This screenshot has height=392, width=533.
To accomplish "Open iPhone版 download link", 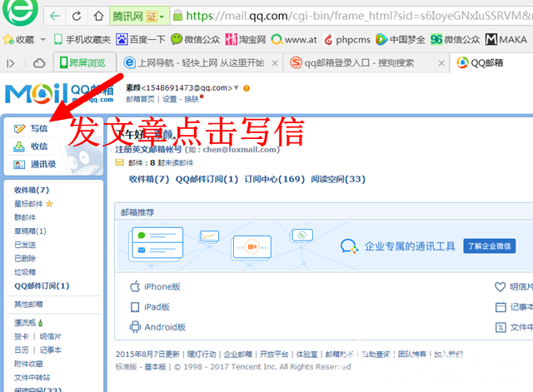I will point(156,286).
